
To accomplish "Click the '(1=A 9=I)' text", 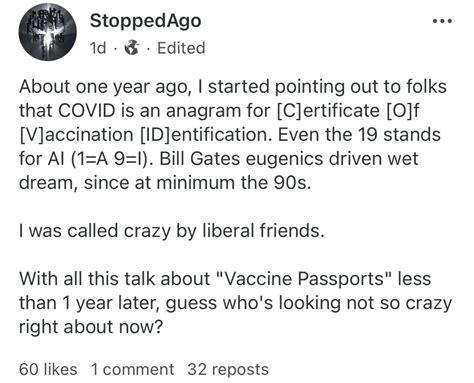I will pos(112,159).
